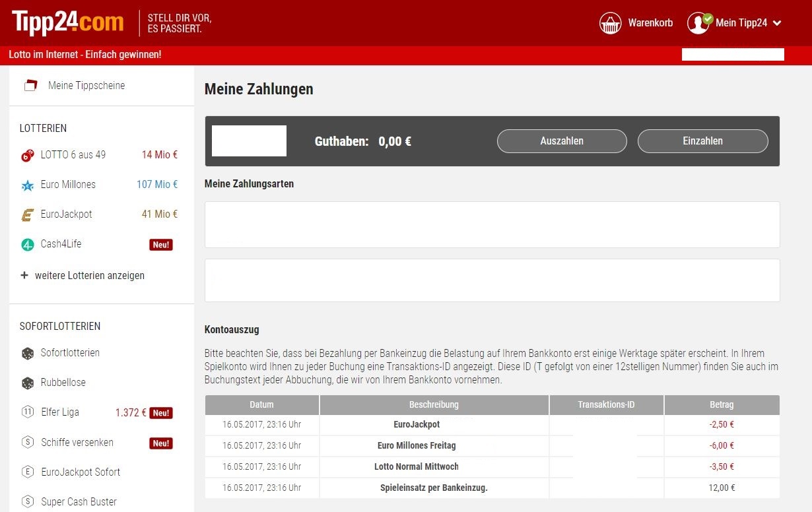Open Sofortlotterien sidebar entry
The width and height of the screenshot is (812, 512).
click(70, 353)
